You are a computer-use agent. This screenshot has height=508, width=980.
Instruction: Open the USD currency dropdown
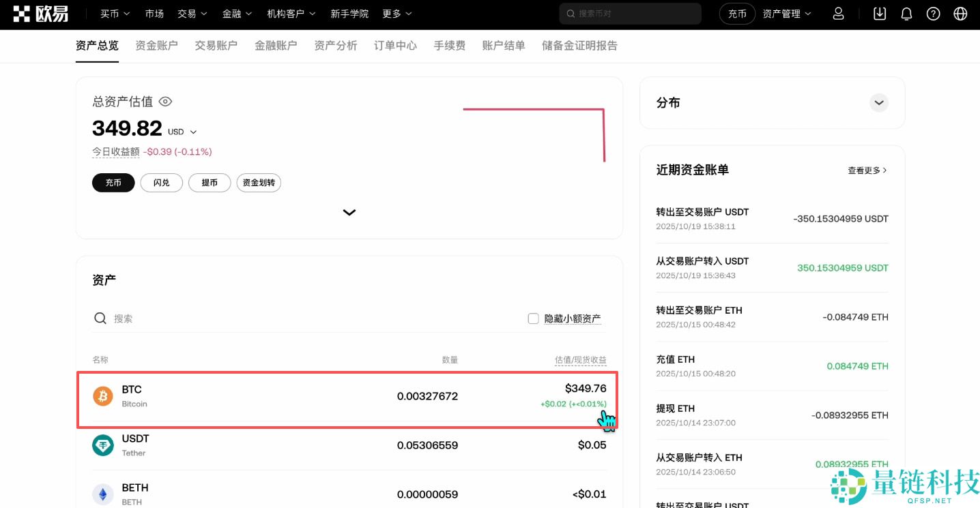[x=183, y=131]
